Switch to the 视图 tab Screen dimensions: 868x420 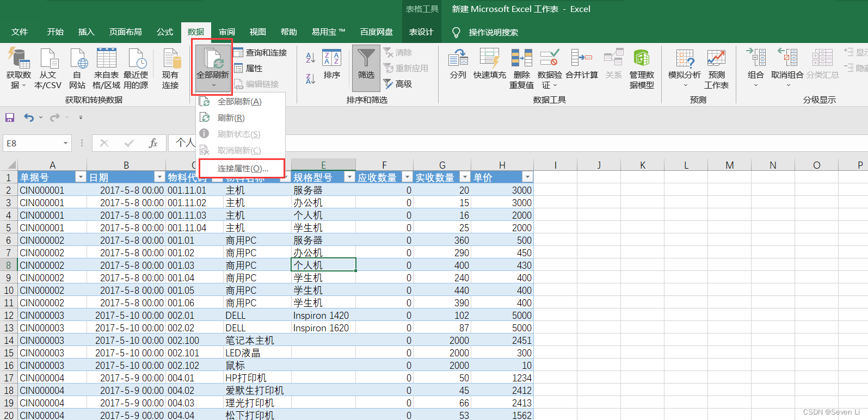(x=258, y=32)
